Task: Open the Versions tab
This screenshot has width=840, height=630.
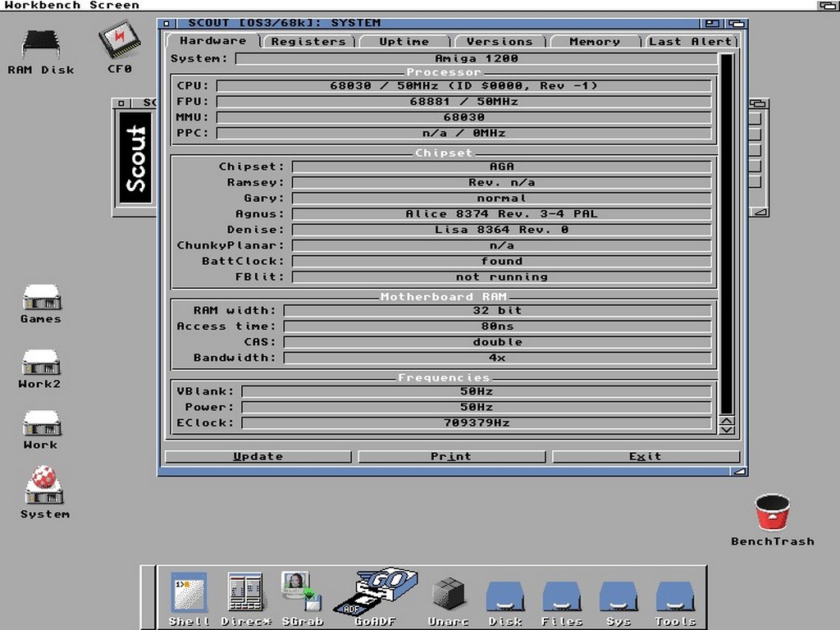Action: (500, 41)
